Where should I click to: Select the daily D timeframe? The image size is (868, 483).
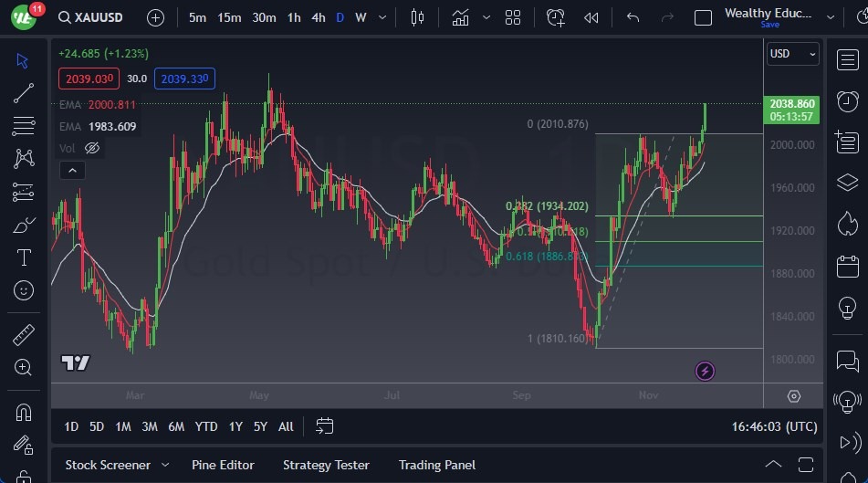pyautogui.click(x=340, y=17)
